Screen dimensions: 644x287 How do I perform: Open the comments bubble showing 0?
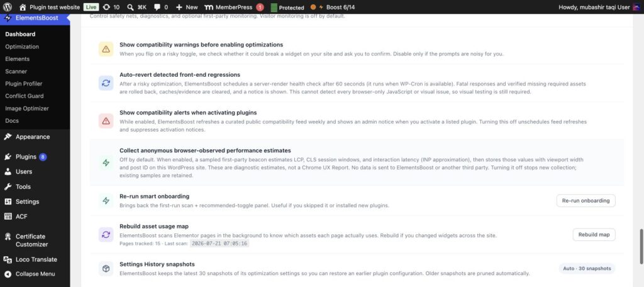[161, 7]
